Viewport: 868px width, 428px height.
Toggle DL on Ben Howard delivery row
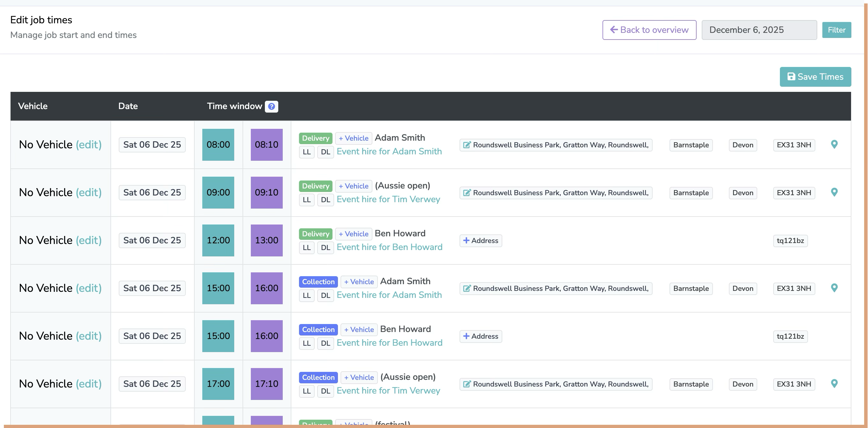325,247
